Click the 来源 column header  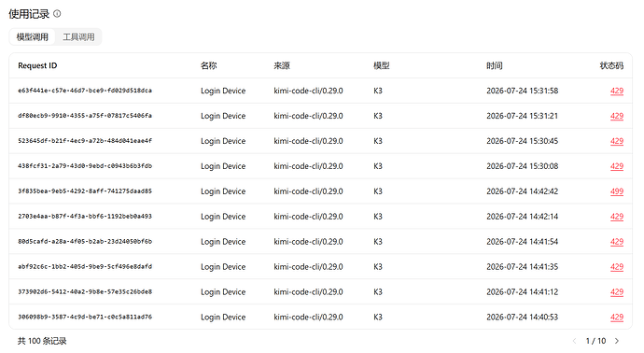point(282,65)
